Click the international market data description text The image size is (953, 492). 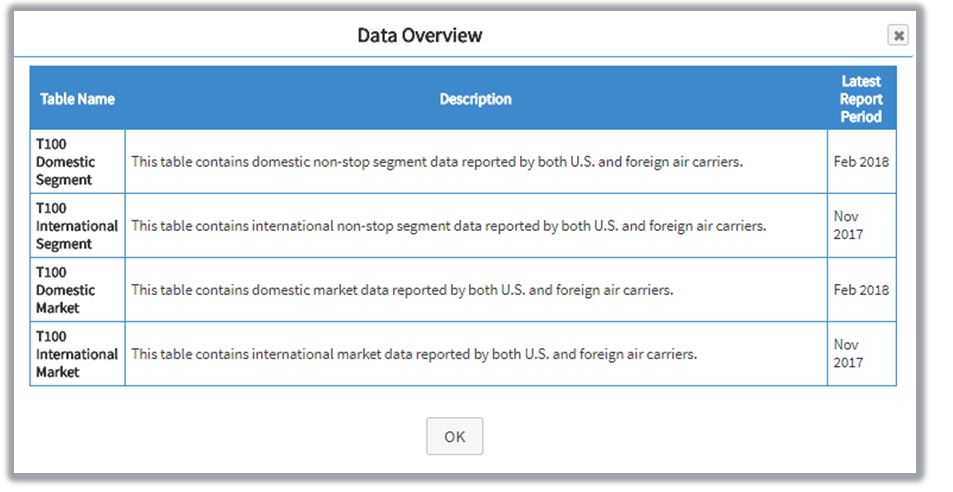click(x=414, y=354)
